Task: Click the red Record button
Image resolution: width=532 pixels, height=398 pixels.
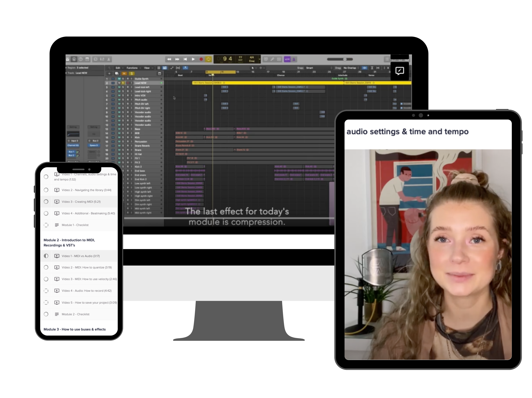Action: click(201, 59)
